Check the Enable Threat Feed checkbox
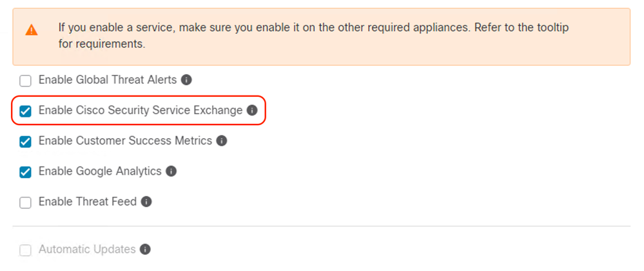 26,203
